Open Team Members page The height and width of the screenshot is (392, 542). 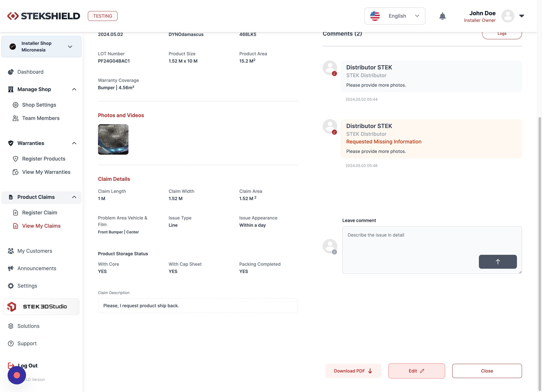41,118
